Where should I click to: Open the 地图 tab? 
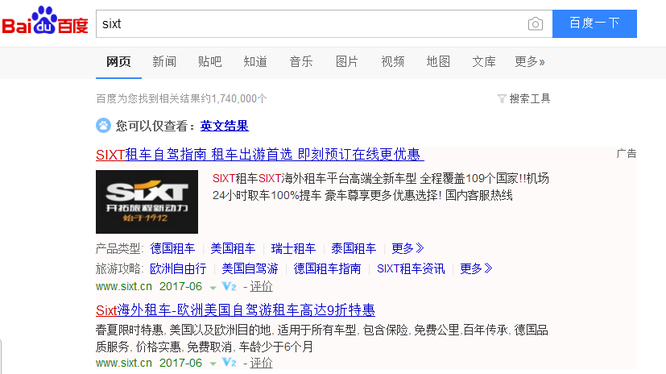(x=438, y=62)
